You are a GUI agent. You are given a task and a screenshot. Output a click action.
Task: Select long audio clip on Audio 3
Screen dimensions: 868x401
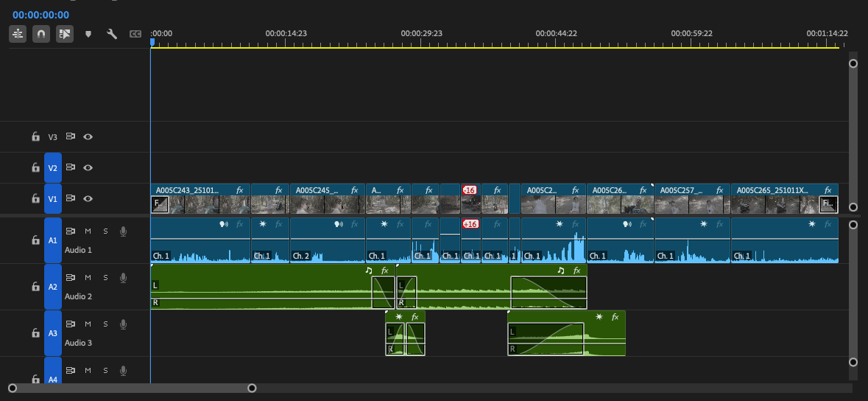pos(566,333)
